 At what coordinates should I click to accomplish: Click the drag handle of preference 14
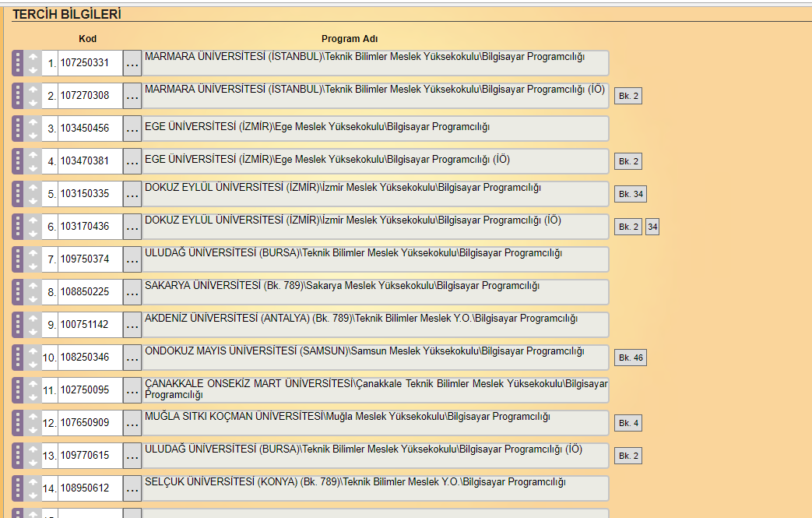pos(18,488)
